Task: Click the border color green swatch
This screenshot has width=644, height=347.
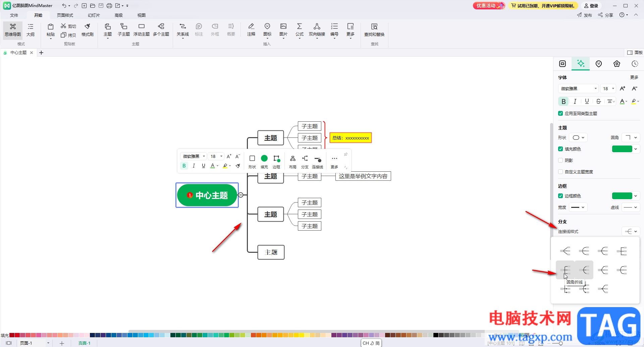Action: (x=622, y=196)
